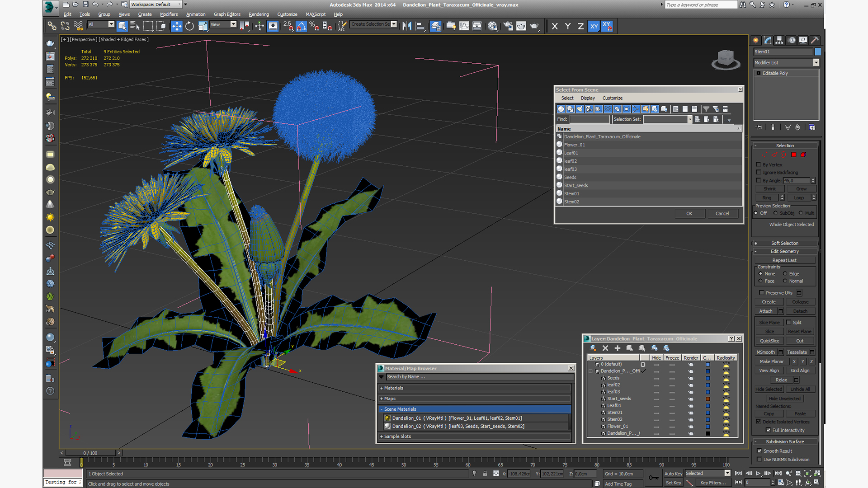
Task: Select Element sub-object level icon
Action: pos(803,155)
